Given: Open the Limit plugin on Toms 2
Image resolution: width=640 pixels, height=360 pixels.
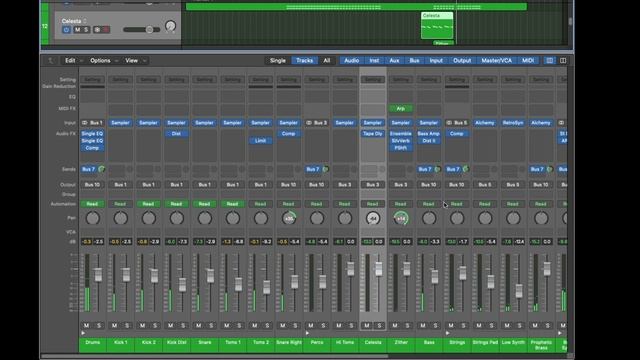Looking at the screenshot, I should click(x=260, y=140).
